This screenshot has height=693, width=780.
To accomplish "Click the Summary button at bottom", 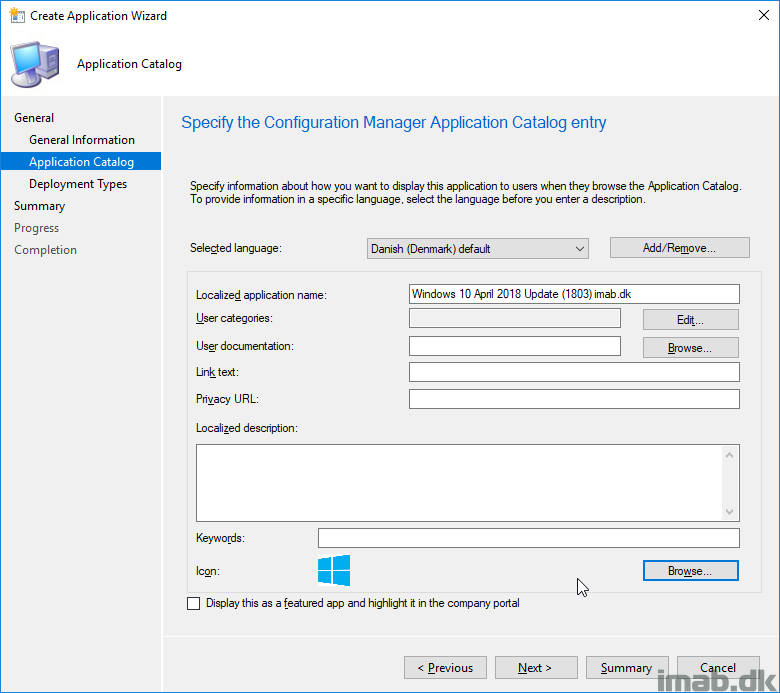I will point(627,668).
